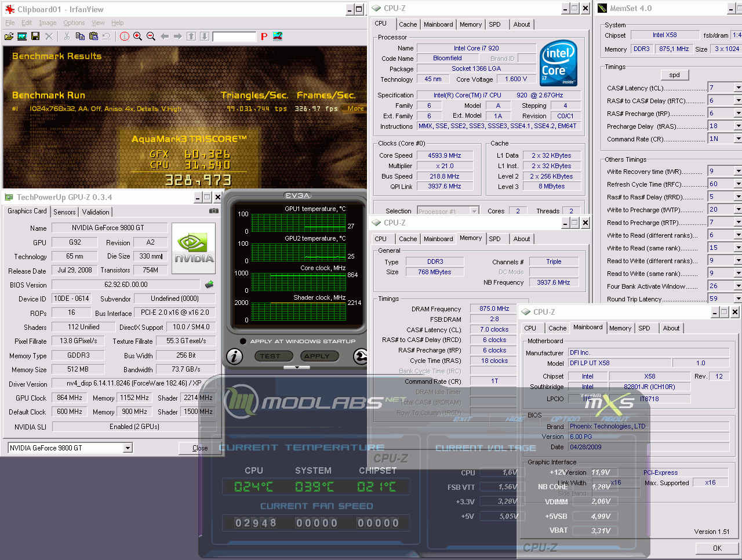Click the GPU1 temperature graph in EVGA

click(298, 223)
